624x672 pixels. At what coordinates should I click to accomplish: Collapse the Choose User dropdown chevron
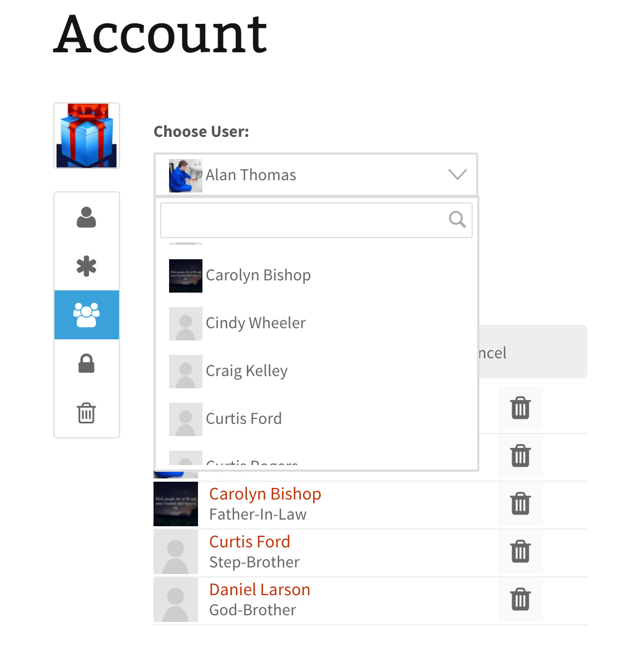pos(457,175)
